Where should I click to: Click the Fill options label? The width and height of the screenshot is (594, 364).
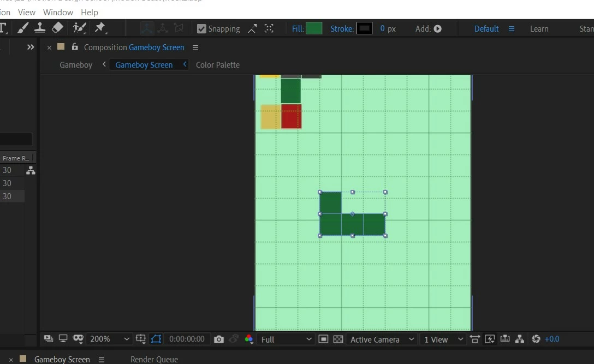(298, 29)
